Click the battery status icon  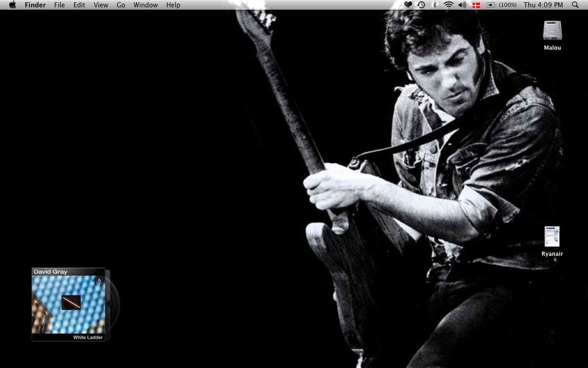(x=491, y=5)
